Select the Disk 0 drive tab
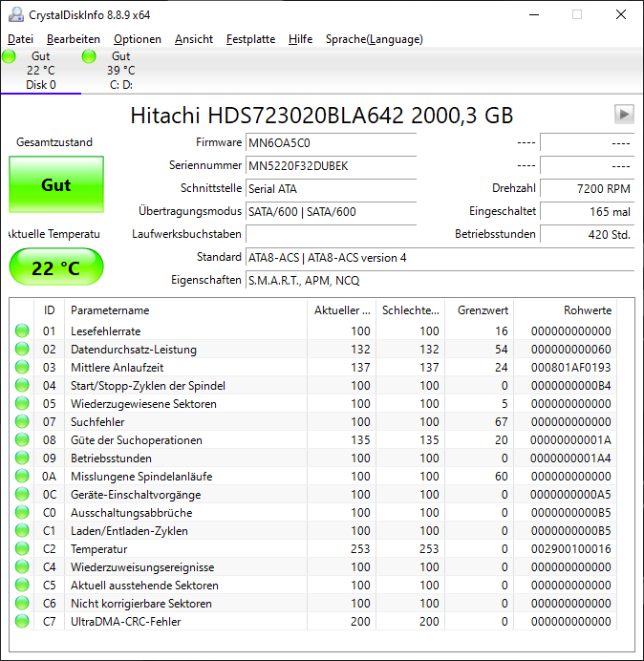The width and height of the screenshot is (644, 661). (x=41, y=71)
